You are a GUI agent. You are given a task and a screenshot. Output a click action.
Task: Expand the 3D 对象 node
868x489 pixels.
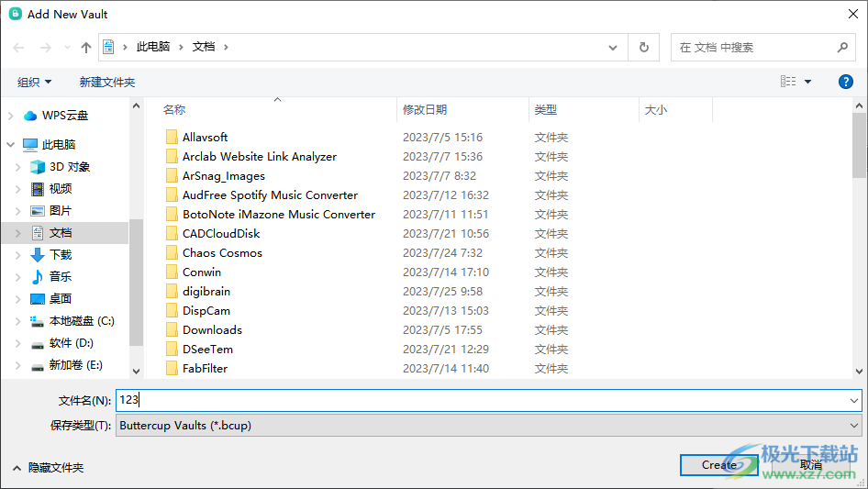click(18, 167)
